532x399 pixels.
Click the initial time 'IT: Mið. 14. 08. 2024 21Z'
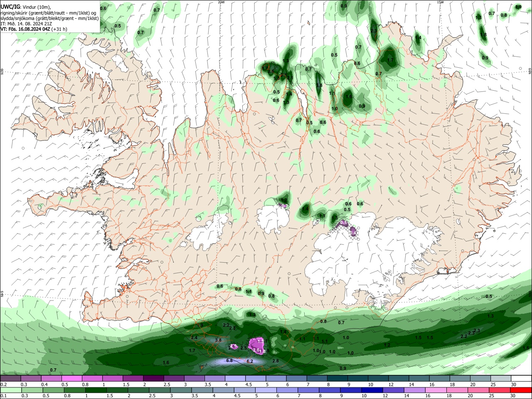pyautogui.click(x=26, y=24)
